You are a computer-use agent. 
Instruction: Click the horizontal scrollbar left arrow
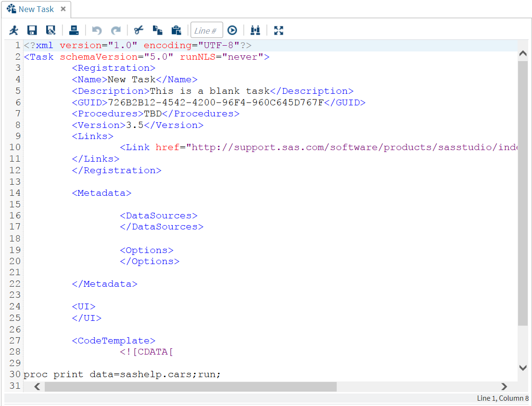click(37, 386)
